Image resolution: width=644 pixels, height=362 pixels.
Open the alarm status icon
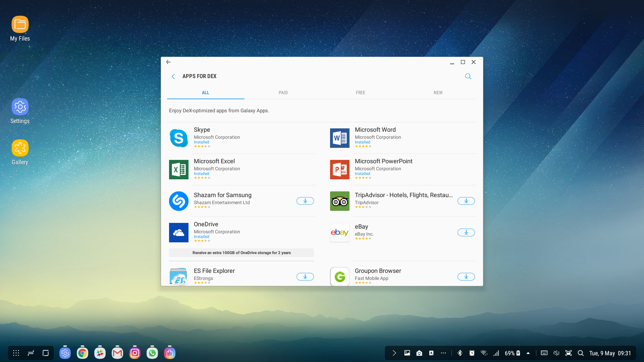click(x=472, y=353)
